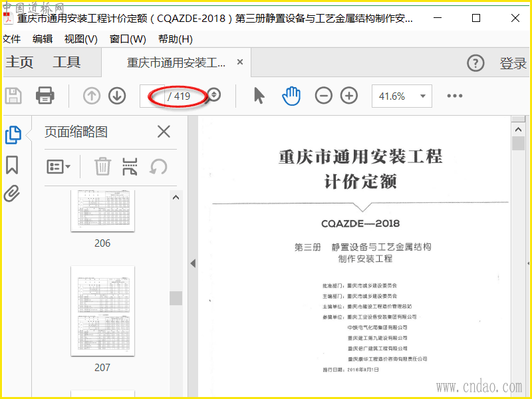Viewport: 532px width, 399px height.
Task: Open the 窗口(W) menu
Action: [128, 39]
